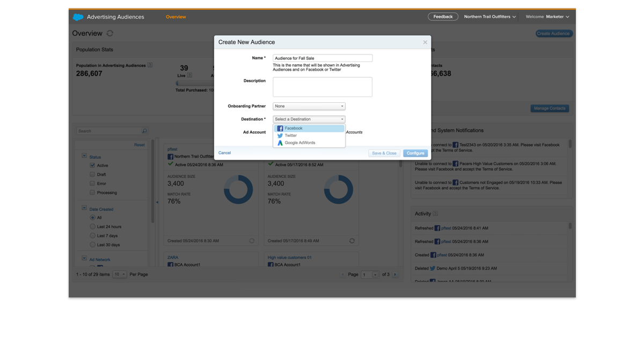Go to next page with arrow icon
Image resolution: width=644 pixels, height=343 pixels.
pos(396,274)
